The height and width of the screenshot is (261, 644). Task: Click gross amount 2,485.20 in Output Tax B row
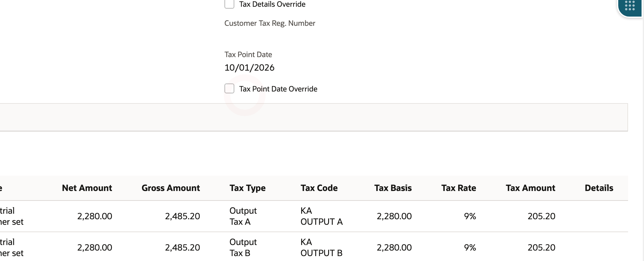[x=182, y=247]
